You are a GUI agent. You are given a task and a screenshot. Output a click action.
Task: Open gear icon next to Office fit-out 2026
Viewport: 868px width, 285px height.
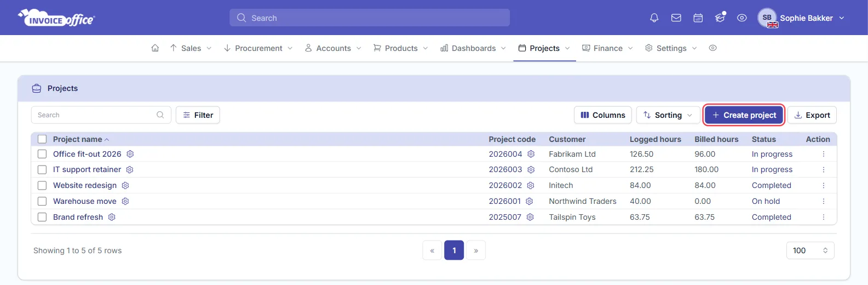[130, 154]
